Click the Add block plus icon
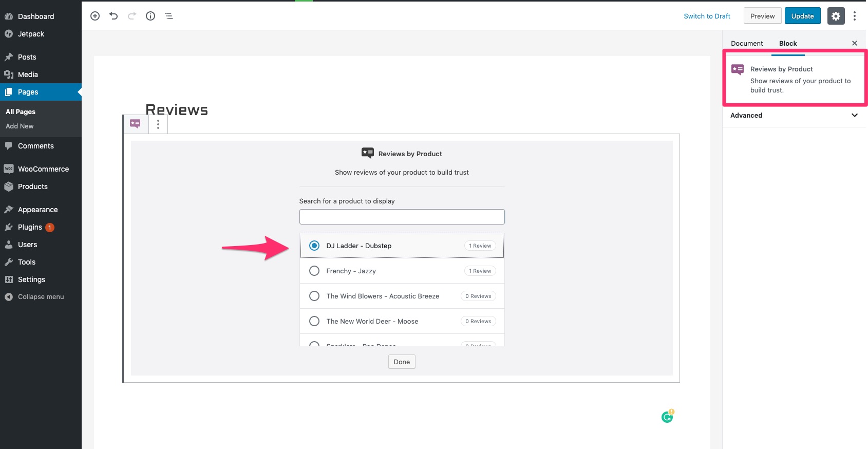 pos(95,16)
